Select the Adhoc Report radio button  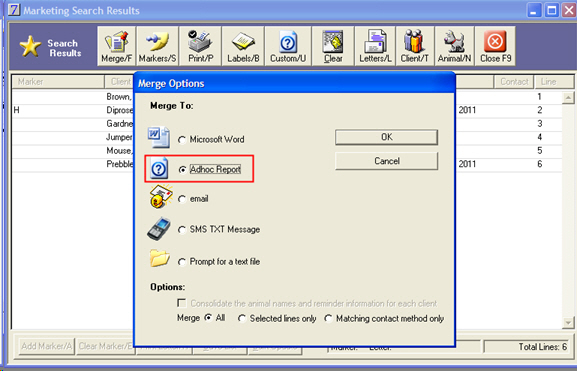click(x=182, y=170)
